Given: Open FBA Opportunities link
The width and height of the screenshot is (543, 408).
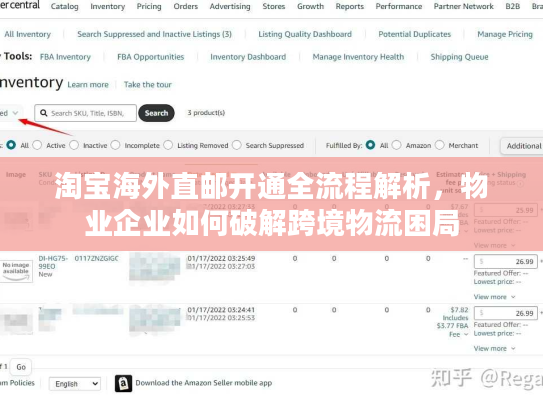Looking at the screenshot, I should (151, 57).
